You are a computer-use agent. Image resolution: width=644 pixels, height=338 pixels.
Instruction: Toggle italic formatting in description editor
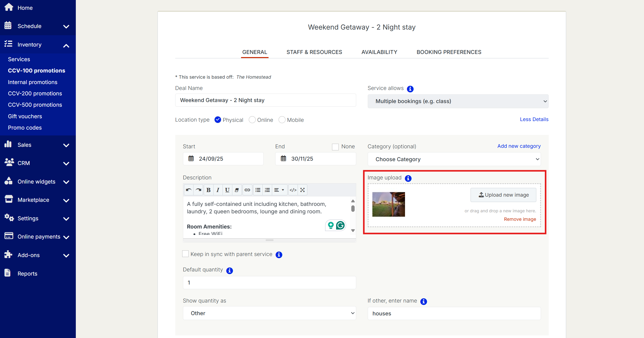[x=218, y=190]
